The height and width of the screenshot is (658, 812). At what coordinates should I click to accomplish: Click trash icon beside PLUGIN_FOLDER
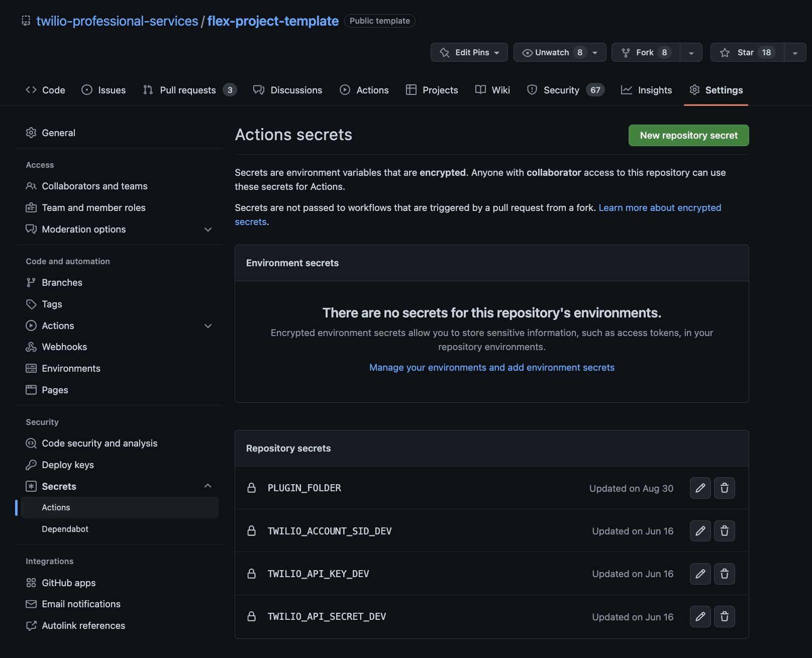(724, 488)
